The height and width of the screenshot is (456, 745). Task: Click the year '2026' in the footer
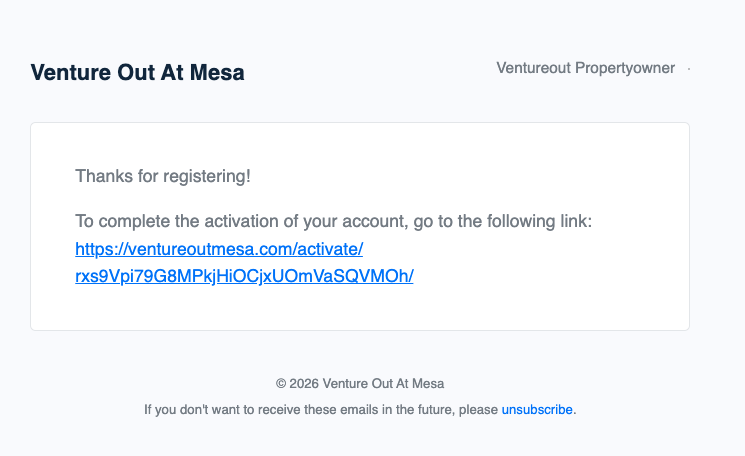point(304,383)
